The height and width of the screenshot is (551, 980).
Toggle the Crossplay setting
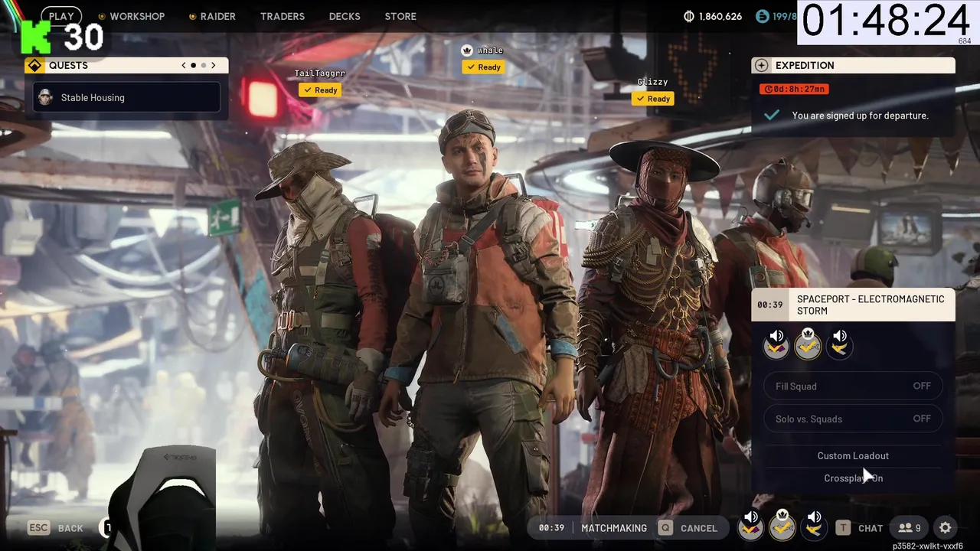tap(853, 478)
